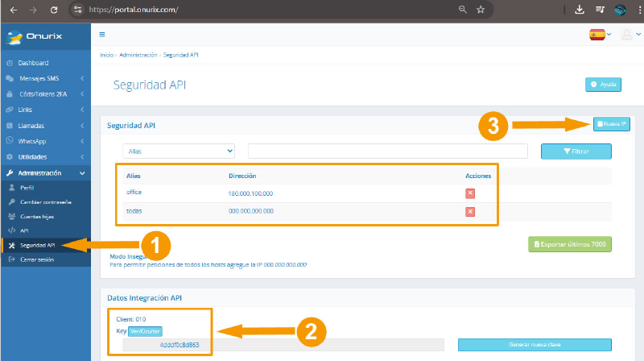Bookmark page with star icon

coord(481,10)
